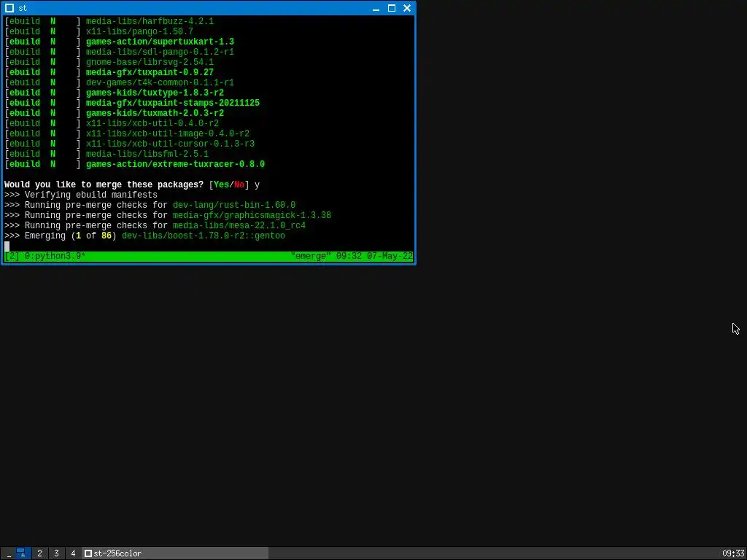Click the underscore button at taskbar left

coord(9,553)
